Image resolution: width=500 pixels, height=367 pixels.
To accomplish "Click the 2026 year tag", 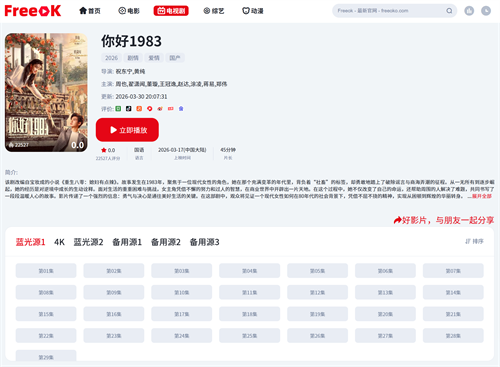I will click(x=111, y=58).
